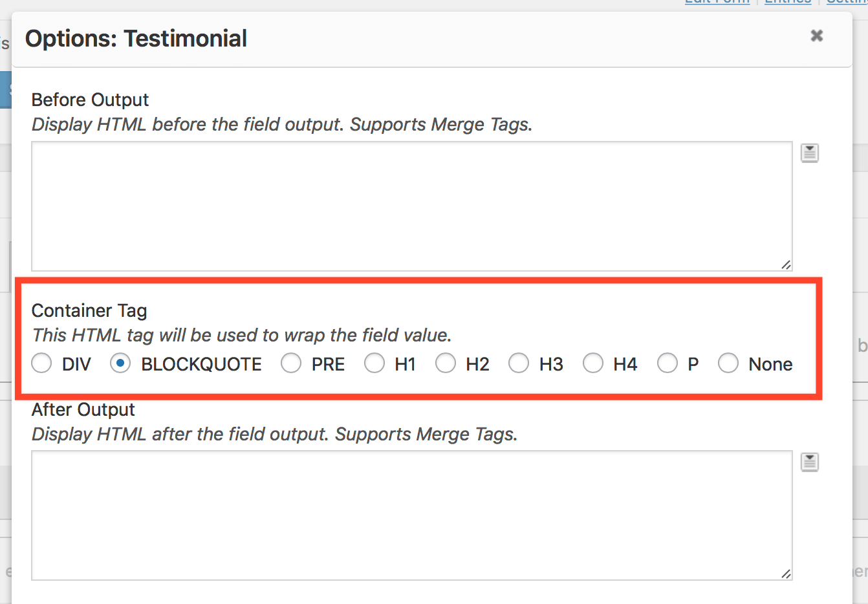The width and height of the screenshot is (868, 604).
Task: Pick H1 as the container tag
Action: pos(374,363)
